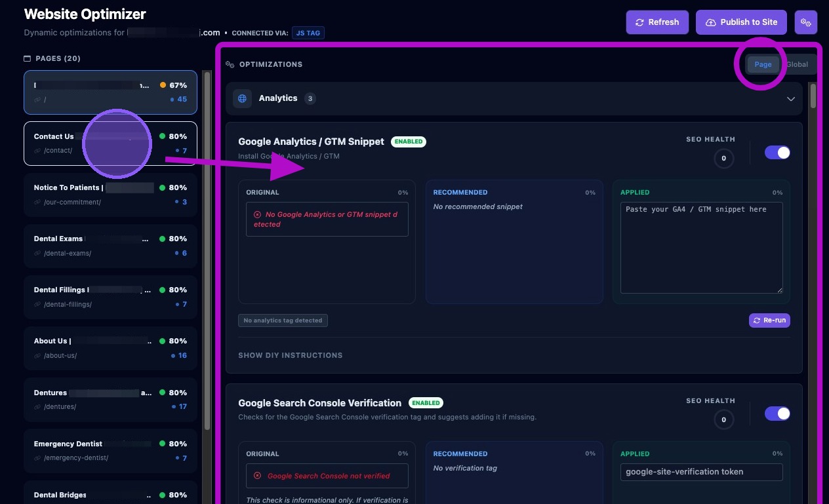Viewport: 829px width, 504px height.
Task: Click the 'No analytics tag detected' badge
Action: point(283,320)
